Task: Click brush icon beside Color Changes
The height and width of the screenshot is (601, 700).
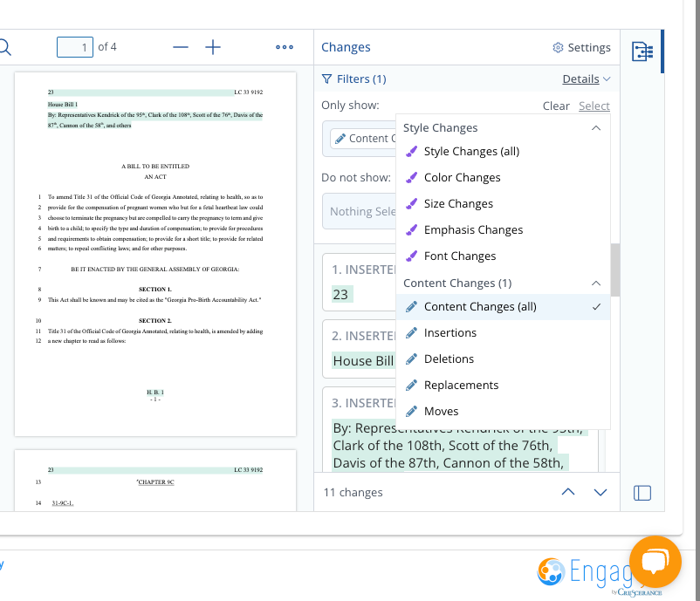Action: coord(411,178)
